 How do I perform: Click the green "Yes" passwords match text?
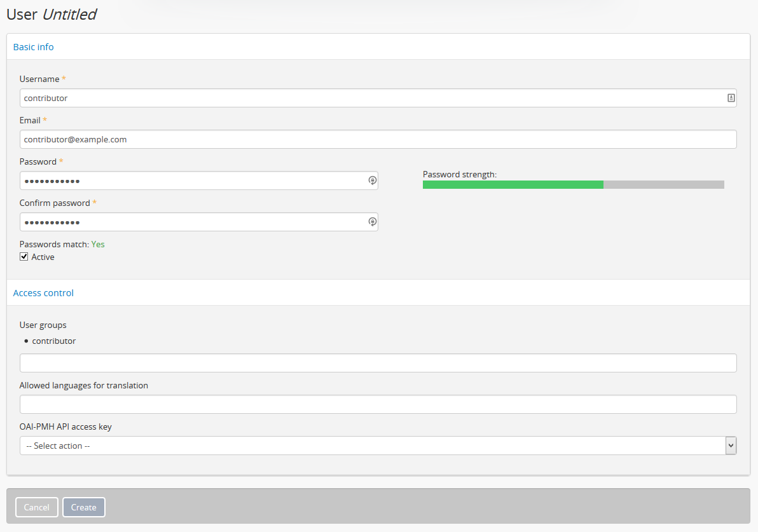click(98, 244)
